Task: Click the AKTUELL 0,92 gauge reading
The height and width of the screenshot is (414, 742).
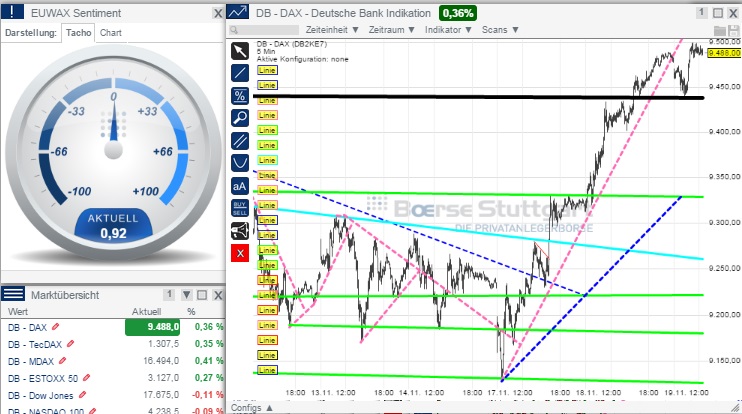Action: pyautogui.click(x=113, y=226)
